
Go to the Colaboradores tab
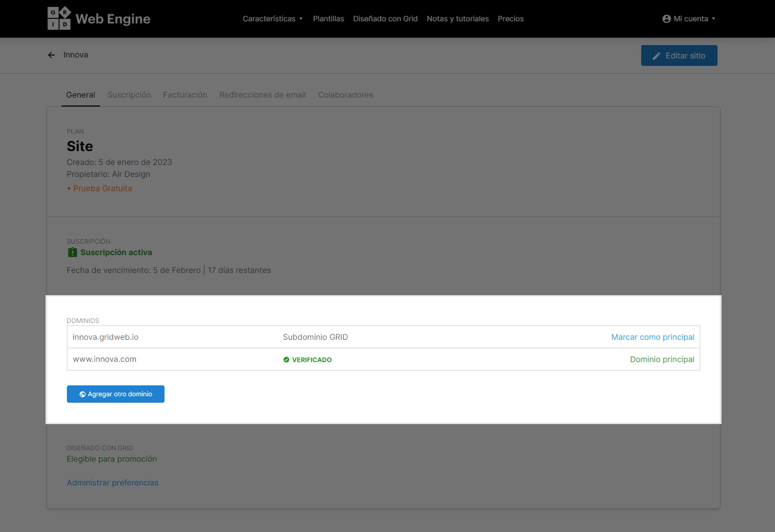tap(345, 95)
